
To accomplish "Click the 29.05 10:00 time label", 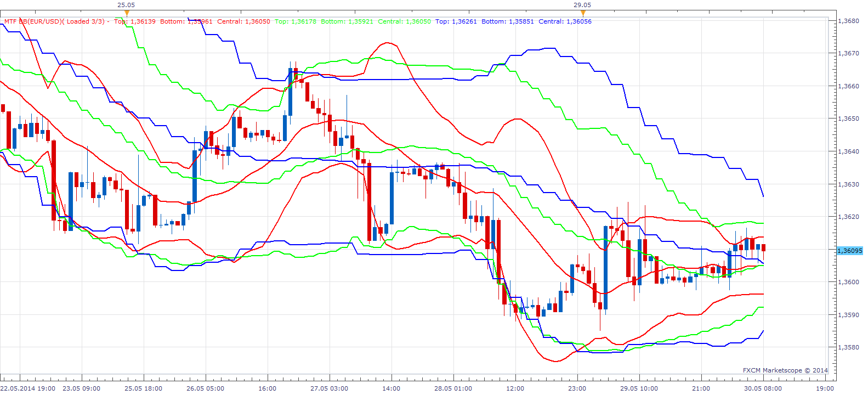I will click(x=639, y=388).
